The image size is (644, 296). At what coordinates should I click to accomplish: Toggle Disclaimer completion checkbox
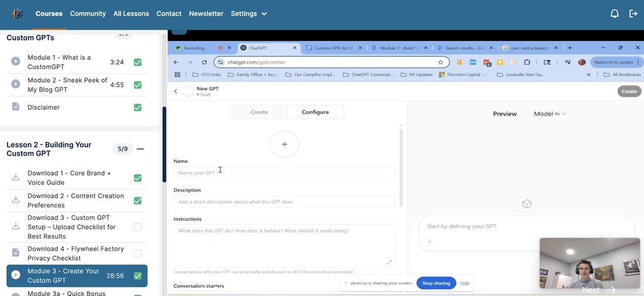pyautogui.click(x=138, y=107)
